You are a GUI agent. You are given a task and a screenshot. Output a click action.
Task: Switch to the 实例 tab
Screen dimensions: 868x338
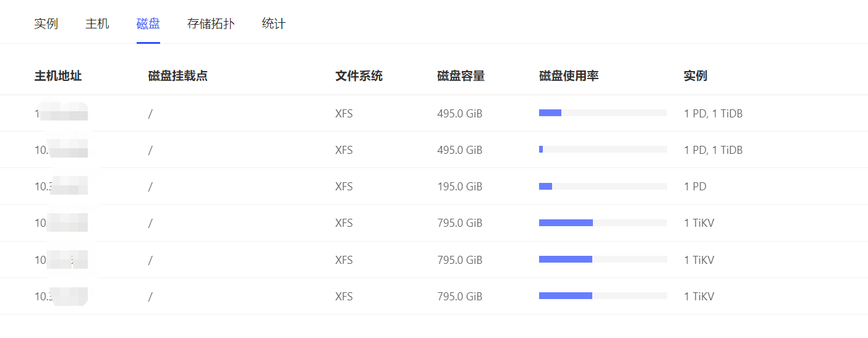coord(46,23)
